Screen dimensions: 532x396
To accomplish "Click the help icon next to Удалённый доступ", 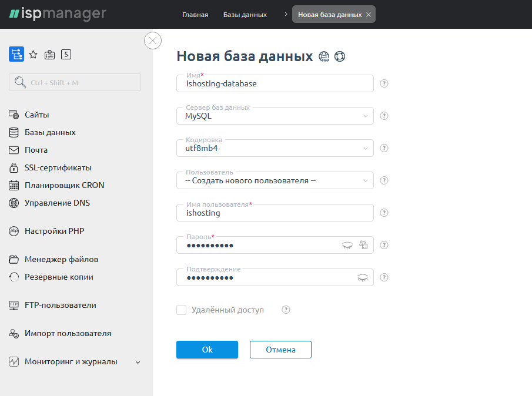I will coord(286,310).
